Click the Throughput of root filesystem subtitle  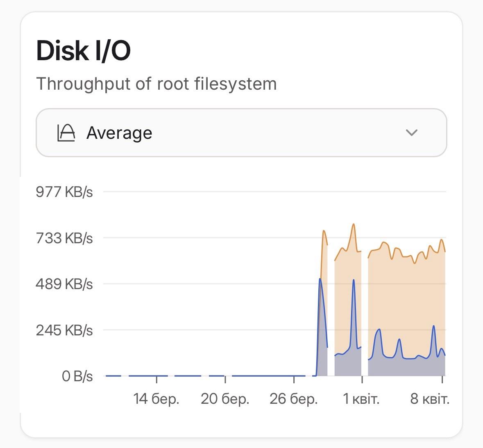click(156, 84)
